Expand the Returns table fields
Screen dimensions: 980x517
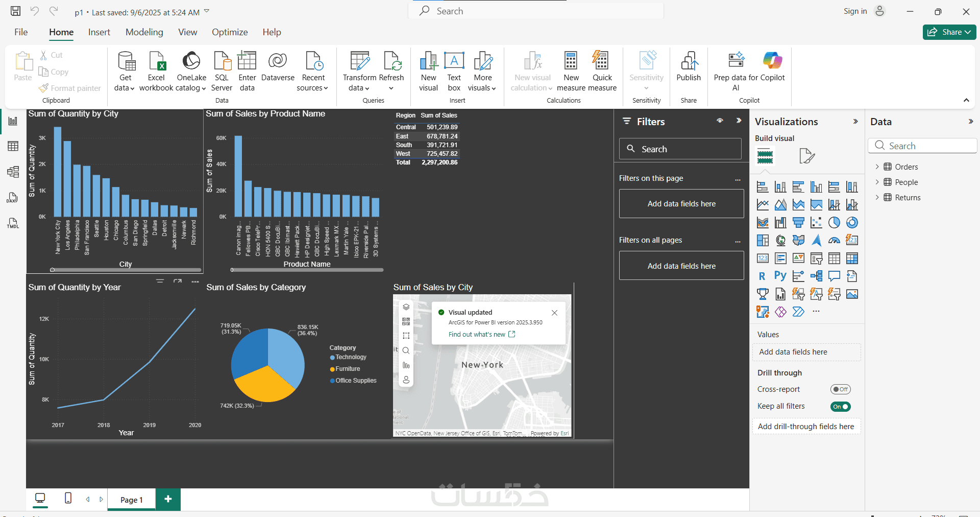coord(877,197)
